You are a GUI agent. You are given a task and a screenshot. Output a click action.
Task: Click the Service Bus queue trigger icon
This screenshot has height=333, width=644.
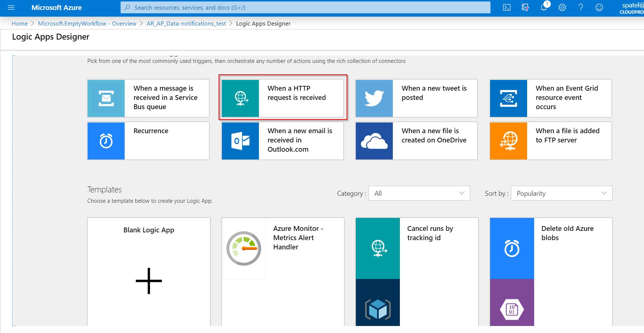pos(106,98)
